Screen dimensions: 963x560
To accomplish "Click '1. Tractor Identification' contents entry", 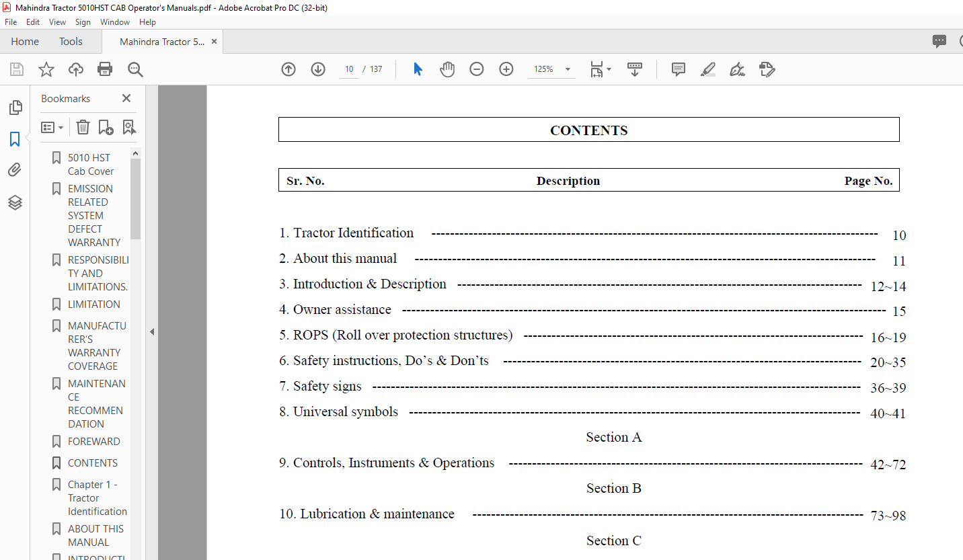I will click(x=346, y=233).
